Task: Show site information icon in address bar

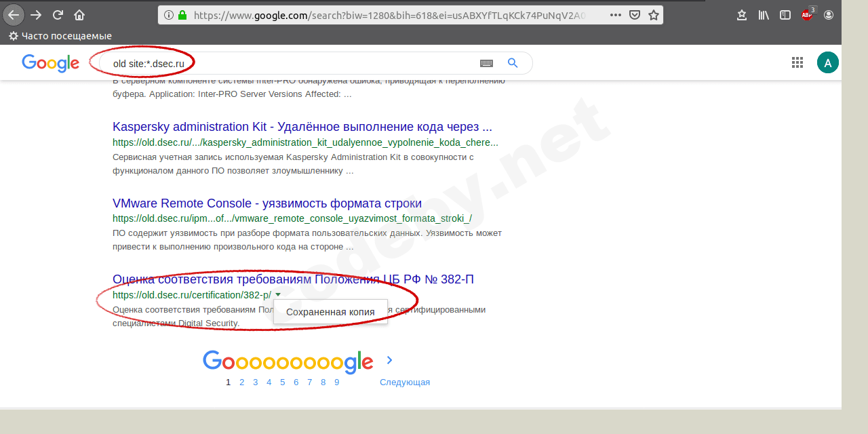Action: [168, 15]
